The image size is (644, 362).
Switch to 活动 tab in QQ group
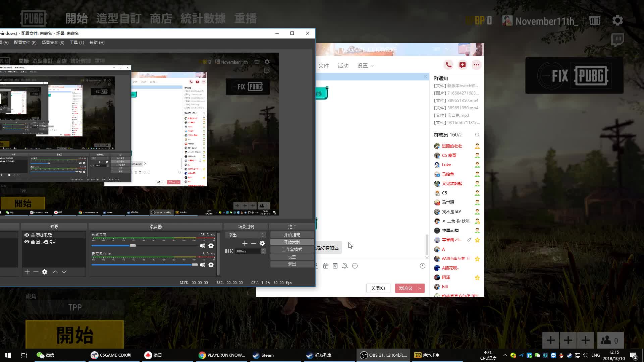pyautogui.click(x=343, y=66)
